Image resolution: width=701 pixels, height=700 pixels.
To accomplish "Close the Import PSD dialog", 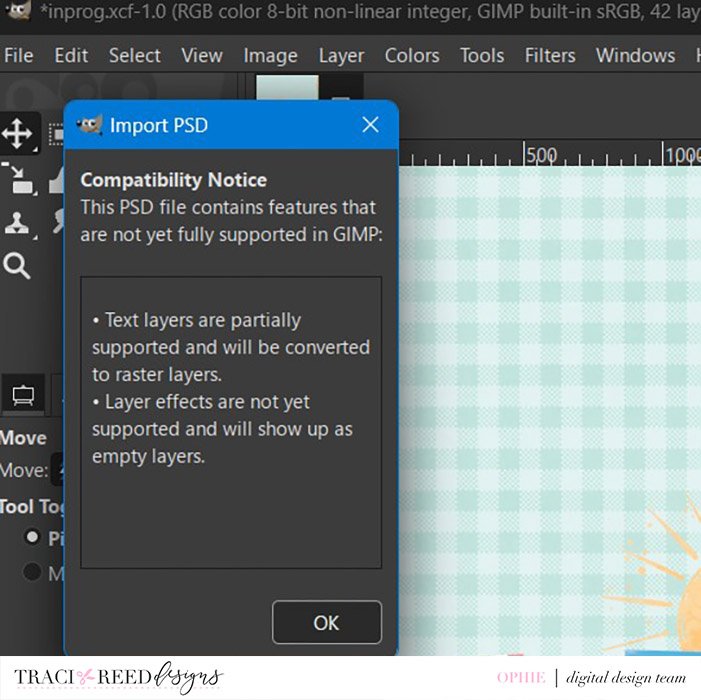I will tap(370, 125).
